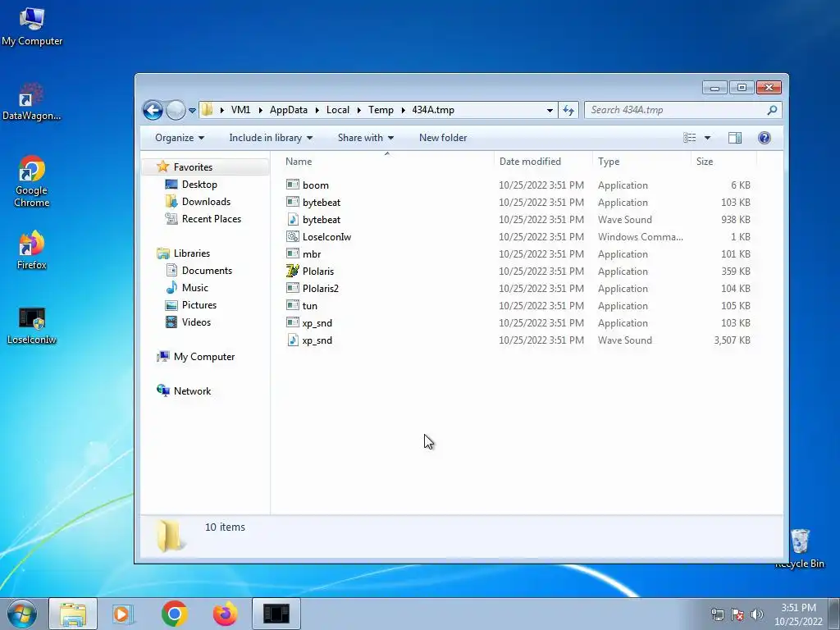Open Downloads in the navigation pane
This screenshot has width=840, height=630.
coord(206,202)
